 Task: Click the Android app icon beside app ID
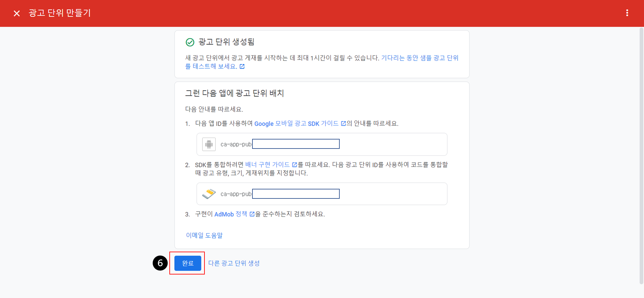click(x=209, y=144)
